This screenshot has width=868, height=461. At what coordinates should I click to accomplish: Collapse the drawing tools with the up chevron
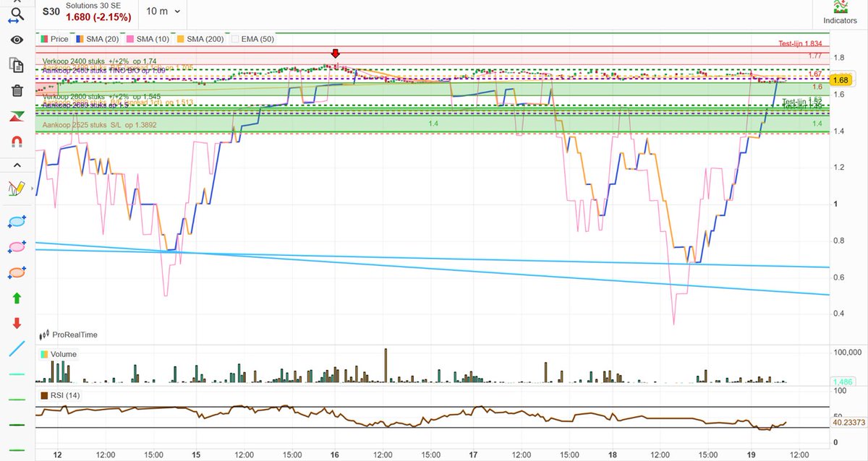pos(17,165)
